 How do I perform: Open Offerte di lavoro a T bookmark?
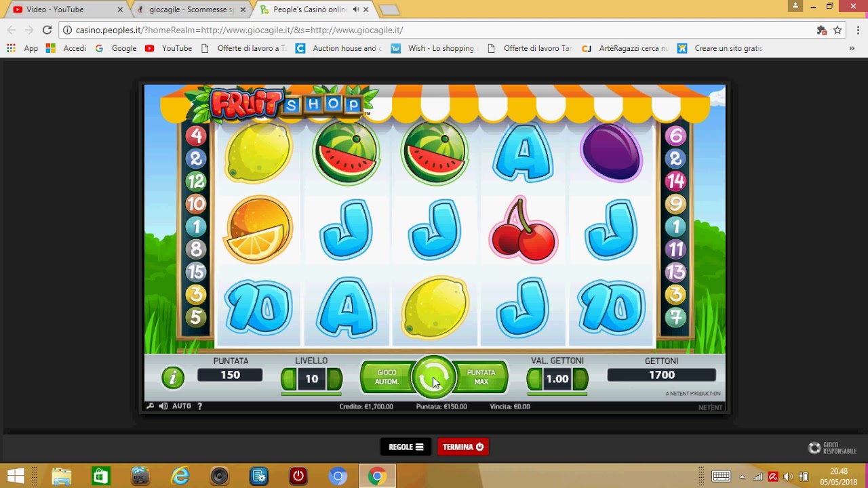[x=244, y=48]
